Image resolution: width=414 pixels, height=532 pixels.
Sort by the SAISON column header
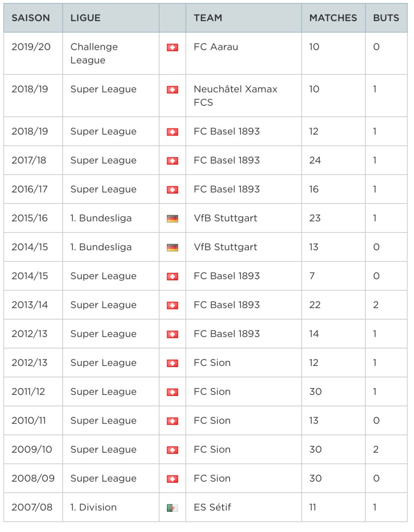[31, 18]
